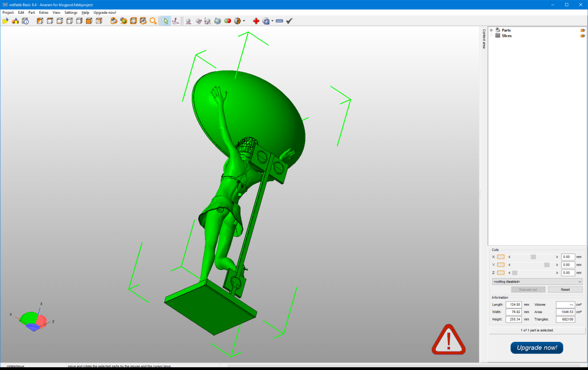The width and height of the screenshot is (588, 370).
Task: Click the red warning triangle icon
Action: (x=448, y=339)
